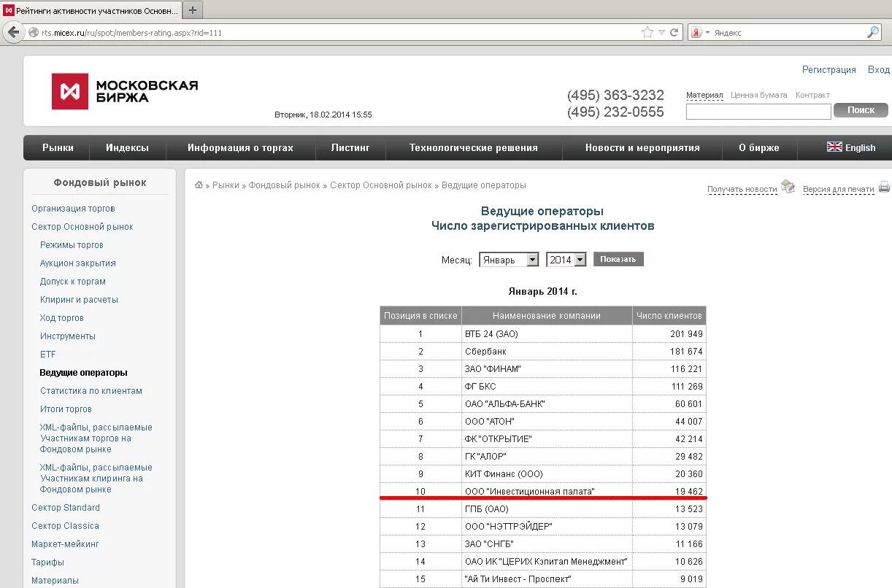
Task: Open the Вход login link
Action: tap(879, 70)
